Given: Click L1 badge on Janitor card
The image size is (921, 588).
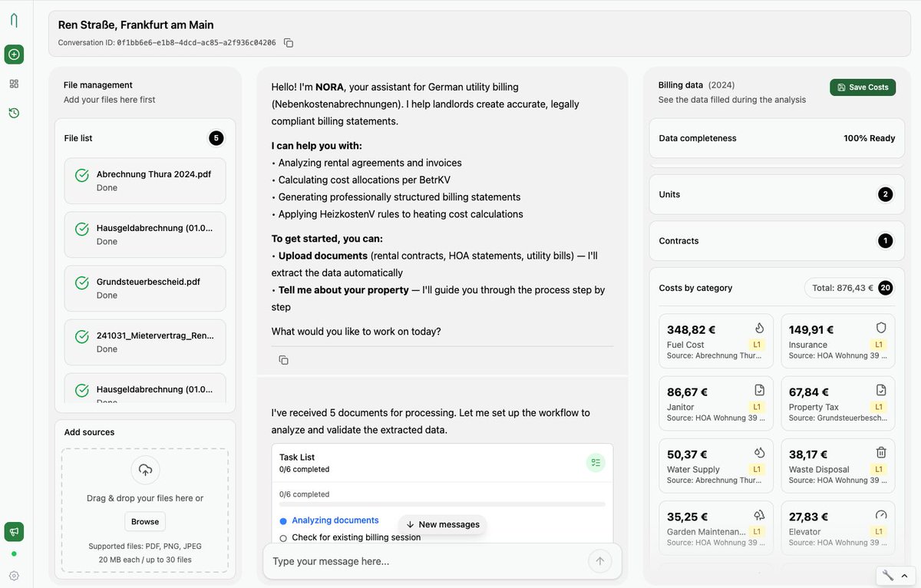Looking at the screenshot, I should coord(757,407).
